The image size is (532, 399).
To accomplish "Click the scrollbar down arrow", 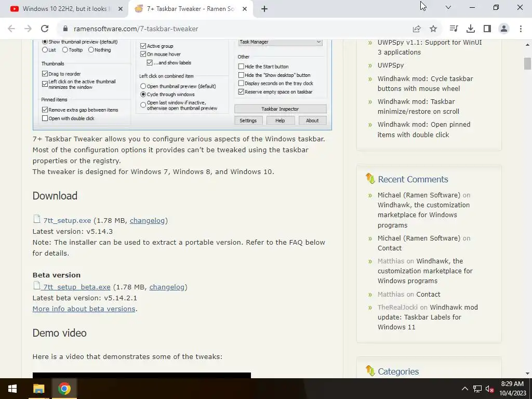I will [527, 374].
